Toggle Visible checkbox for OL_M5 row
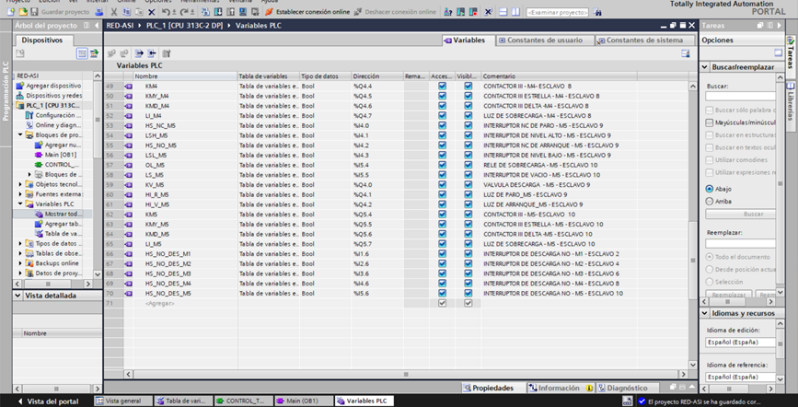The width and height of the screenshot is (798, 407). click(468, 165)
